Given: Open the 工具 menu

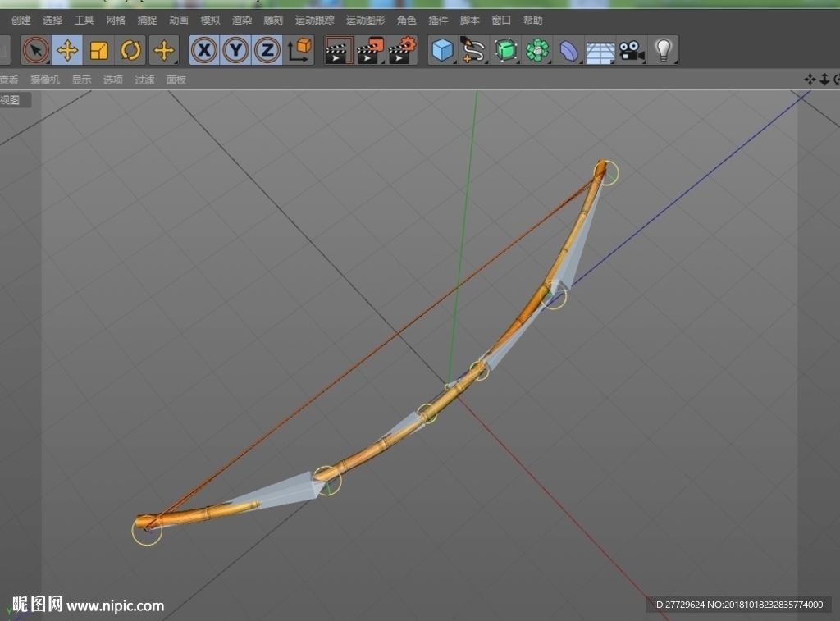Looking at the screenshot, I should tap(84, 21).
